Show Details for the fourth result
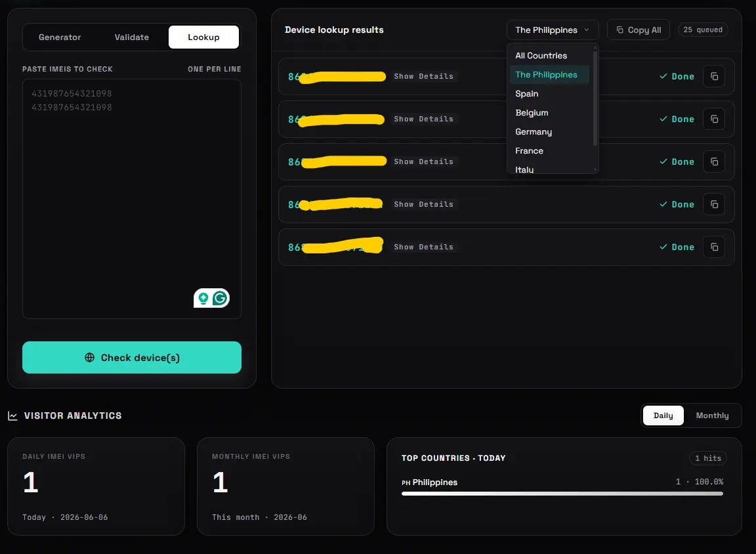756x554 pixels. 423,204
